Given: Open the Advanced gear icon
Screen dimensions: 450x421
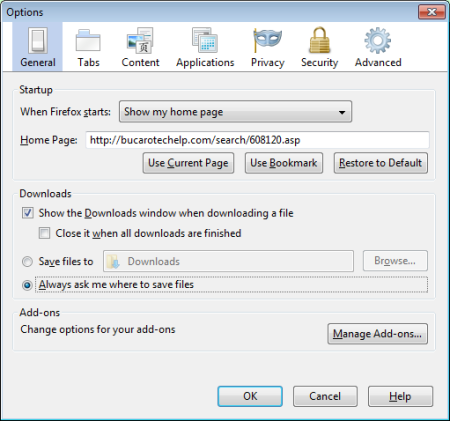Looking at the screenshot, I should point(377,41).
